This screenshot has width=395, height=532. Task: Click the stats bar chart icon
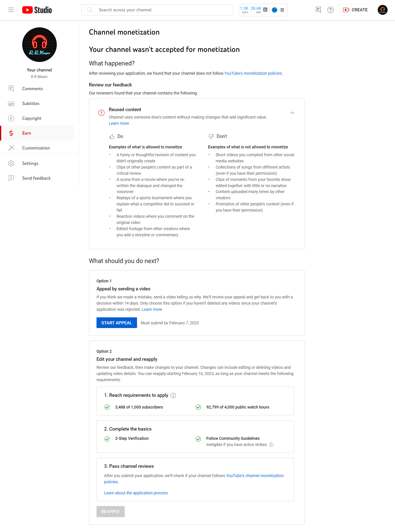pos(265,10)
